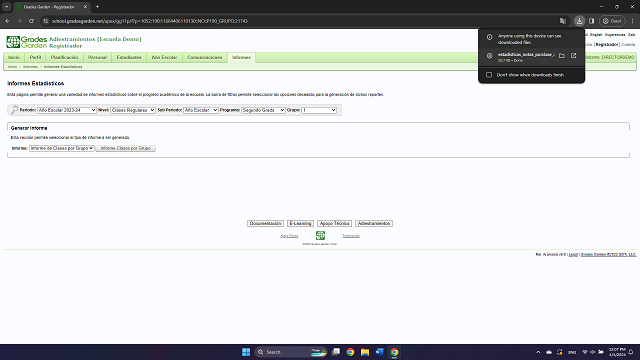This screenshot has width=640, height=360.
Task: Click the Grades Garden logo
Action: click(x=27, y=42)
